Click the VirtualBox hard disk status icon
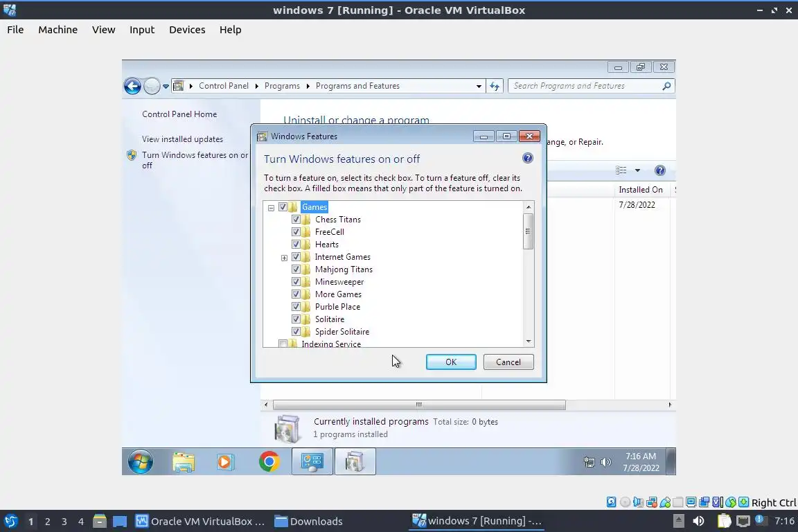 (x=611, y=502)
